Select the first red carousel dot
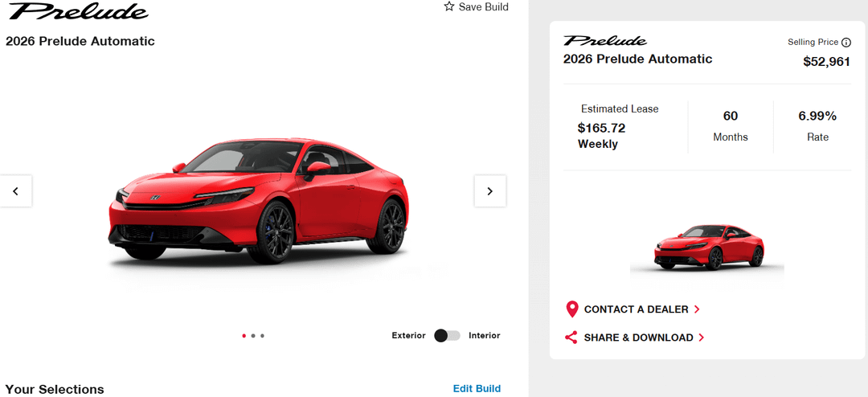Viewport: 868px width, 397px height. point(244,336)
